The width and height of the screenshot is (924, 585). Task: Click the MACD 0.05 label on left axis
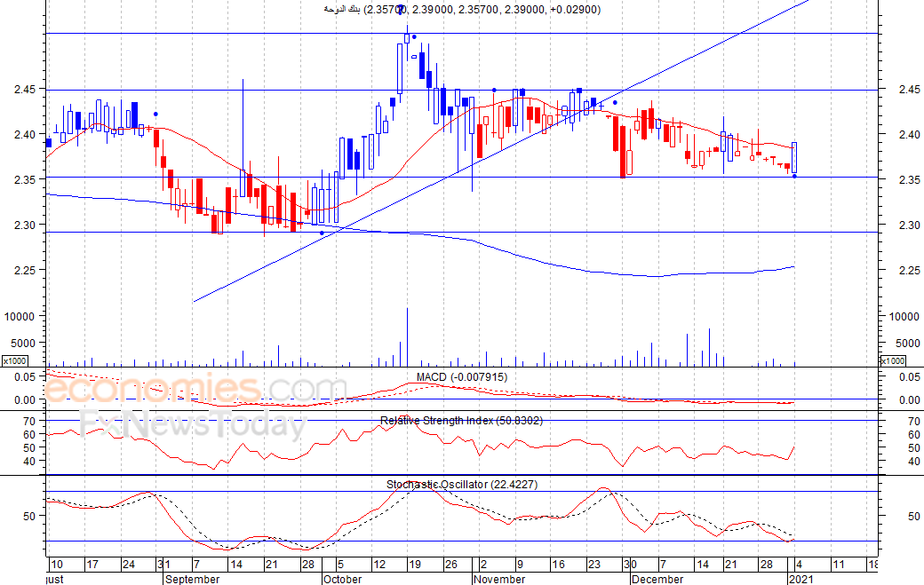[x=25, y=376]
